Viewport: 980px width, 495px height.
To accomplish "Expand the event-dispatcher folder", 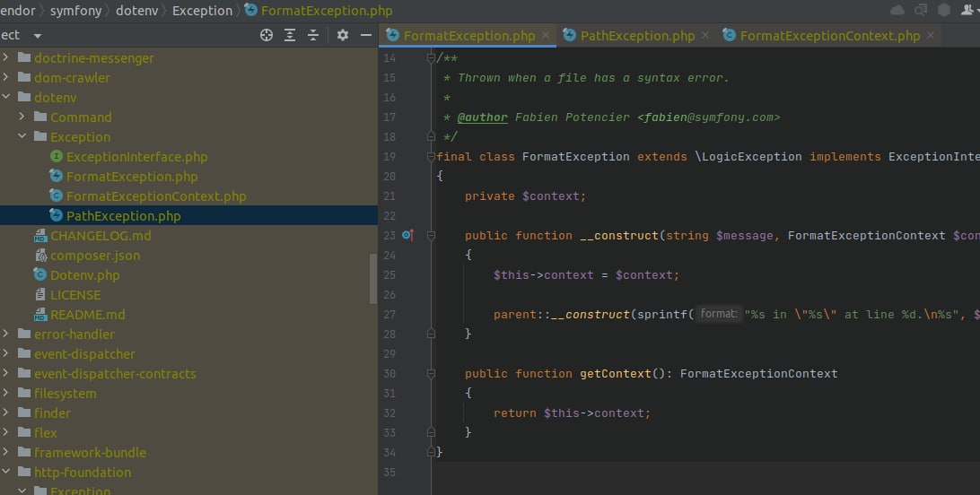I will coord(5,354).
